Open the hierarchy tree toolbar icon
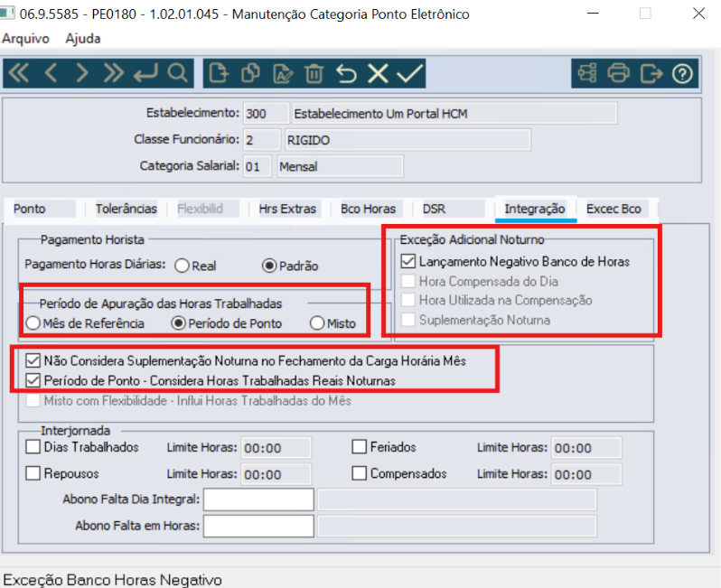 click(x=587, y=73)
